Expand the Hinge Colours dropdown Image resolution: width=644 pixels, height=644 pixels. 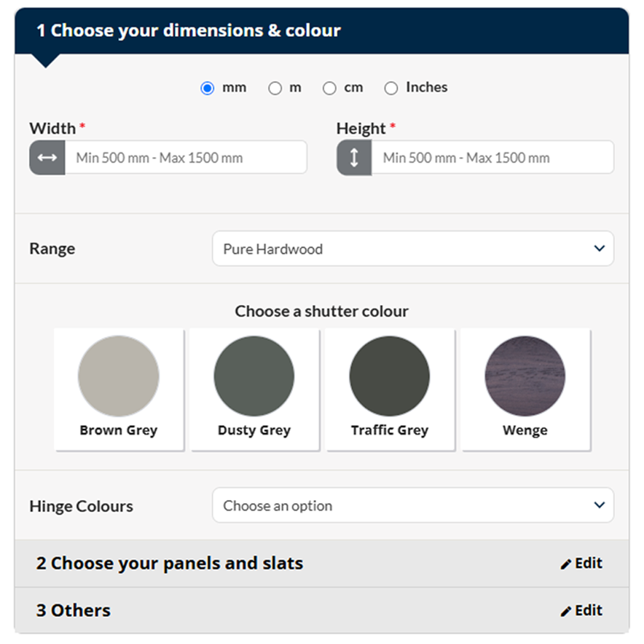413,506
